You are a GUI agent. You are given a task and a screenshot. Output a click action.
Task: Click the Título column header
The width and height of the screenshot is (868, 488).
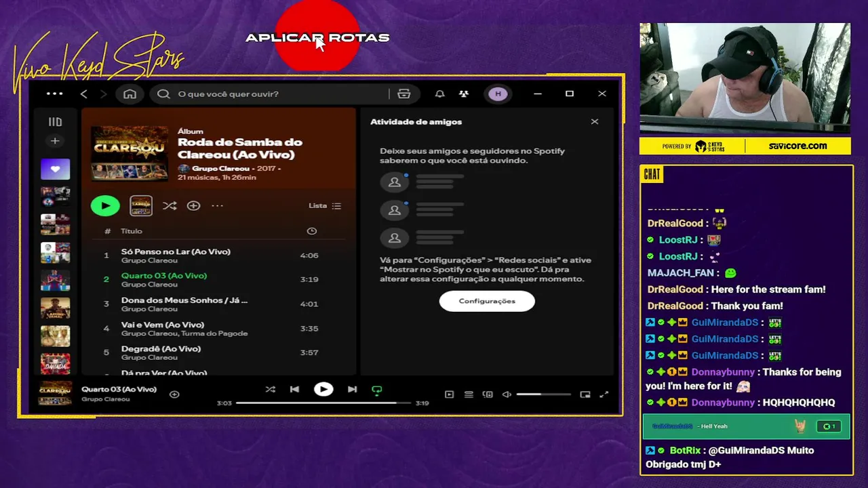tap(132, 231)
